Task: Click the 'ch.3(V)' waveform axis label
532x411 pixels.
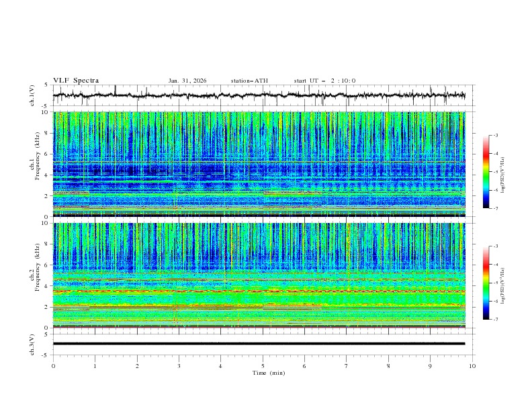Action: pyautogui.click(x=32, y=345)
